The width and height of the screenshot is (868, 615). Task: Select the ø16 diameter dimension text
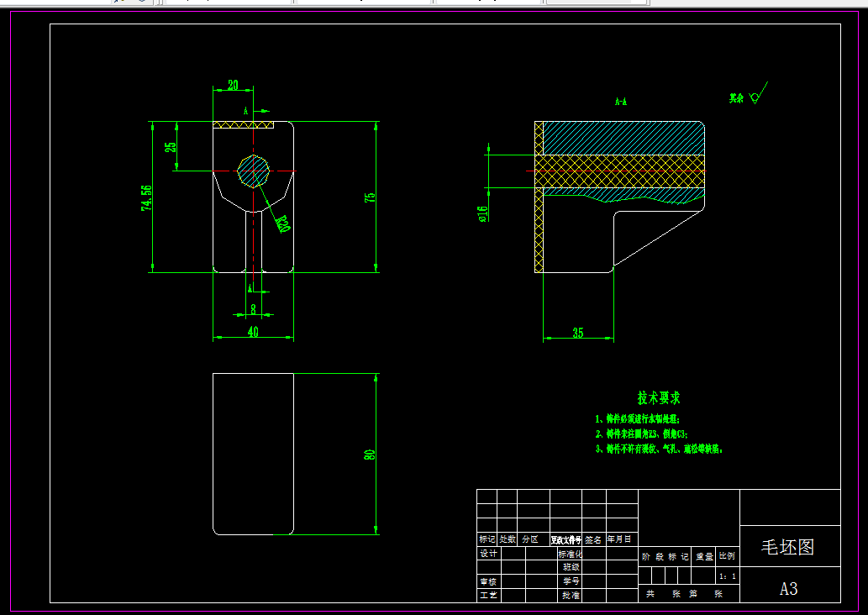(482, 213)
